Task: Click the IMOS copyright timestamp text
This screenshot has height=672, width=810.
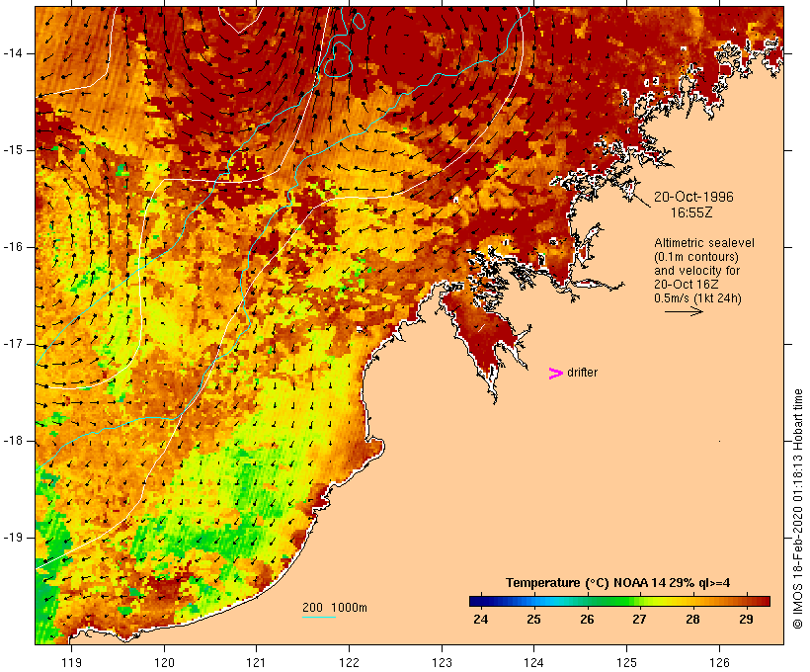Action: click(x=797, y=509)
